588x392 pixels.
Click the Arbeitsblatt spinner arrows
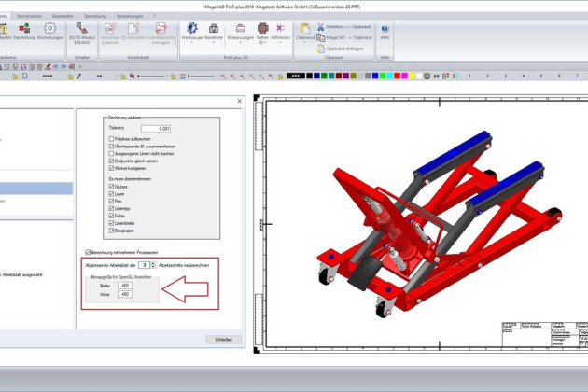pos(152,265)
